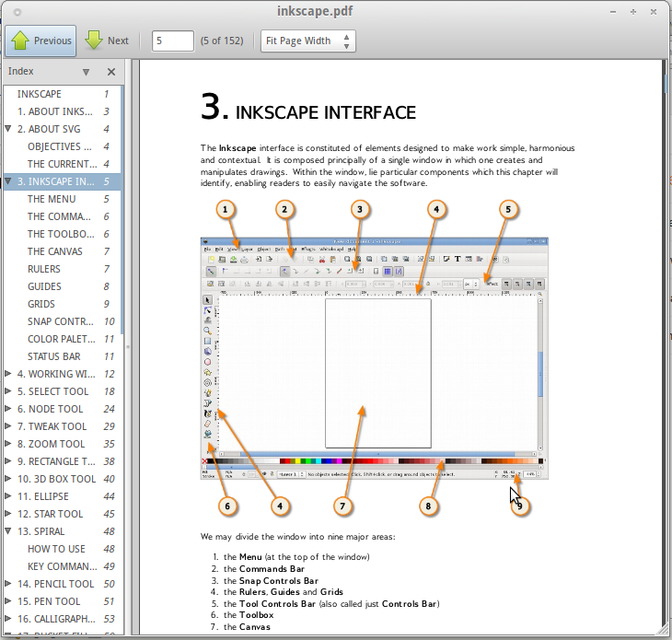Jump to the GRIDS section

click(63, 305)
